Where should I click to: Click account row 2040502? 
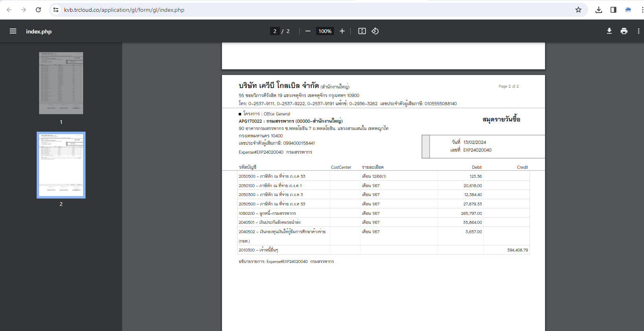[x=384, y=236]
